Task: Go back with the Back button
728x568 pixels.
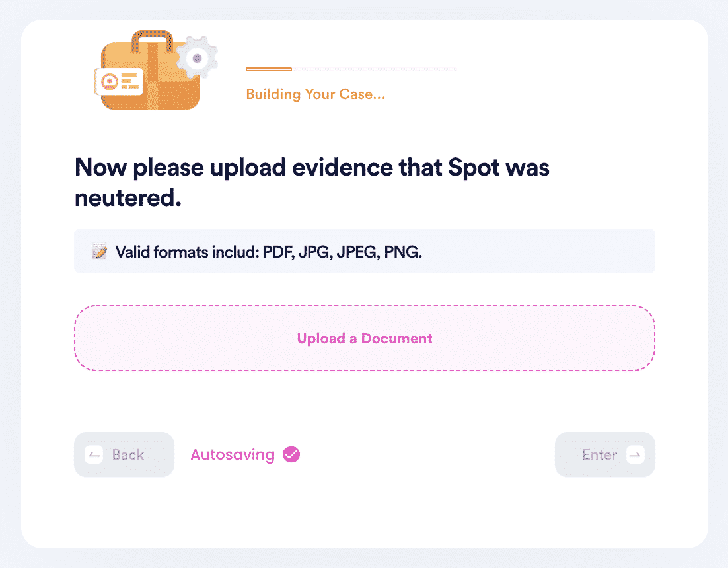Action: [x=124, y=455]
